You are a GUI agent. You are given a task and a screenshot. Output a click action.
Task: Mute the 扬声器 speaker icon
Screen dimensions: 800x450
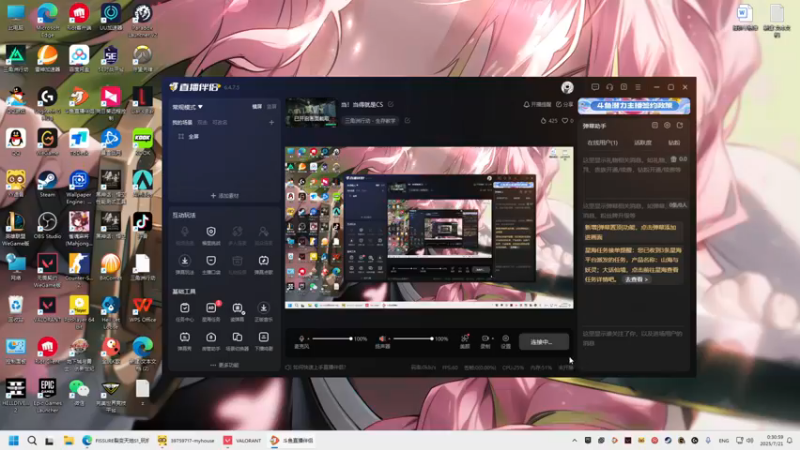[382, 339]
